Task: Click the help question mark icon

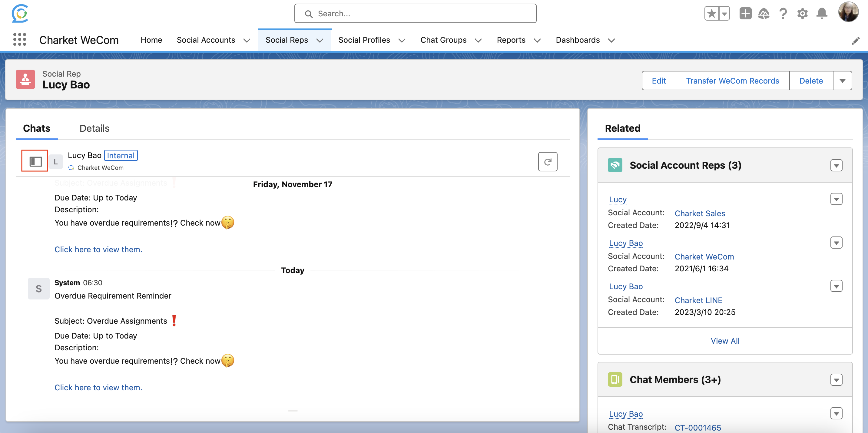Action: tap(783, 14)
